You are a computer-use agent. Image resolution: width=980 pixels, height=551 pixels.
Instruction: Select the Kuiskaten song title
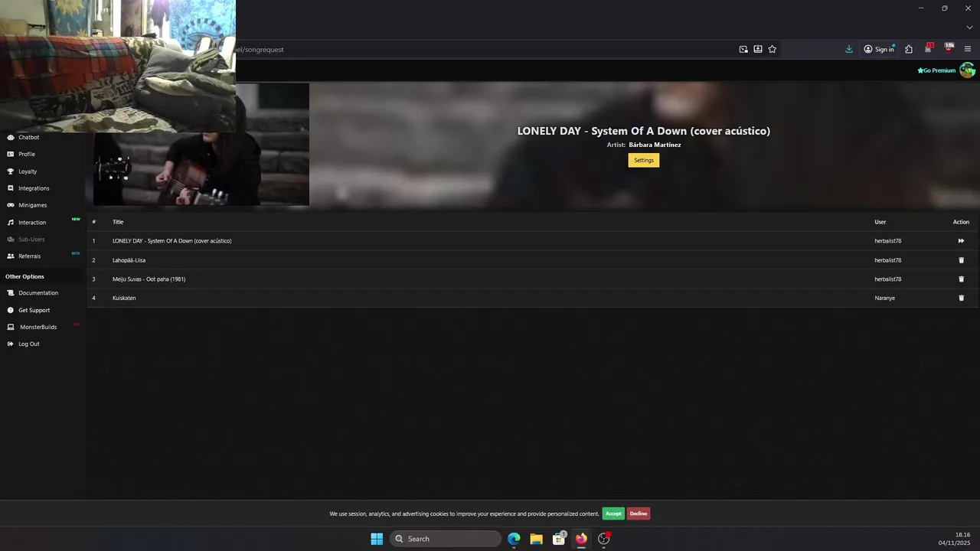coord(124,298)
